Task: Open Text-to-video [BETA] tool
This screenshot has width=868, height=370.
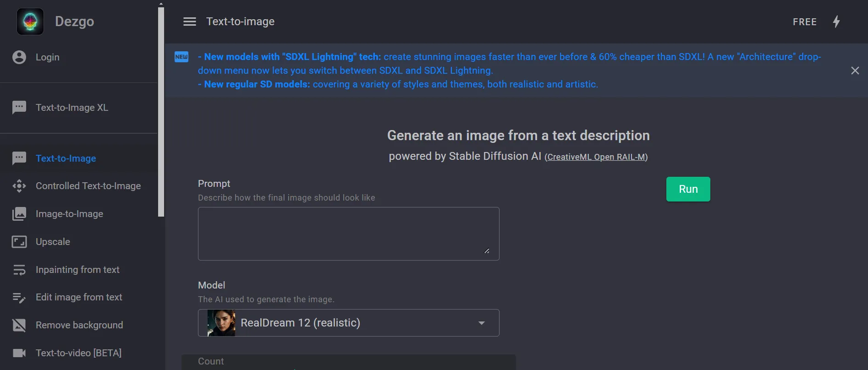Action: (79, 353)
